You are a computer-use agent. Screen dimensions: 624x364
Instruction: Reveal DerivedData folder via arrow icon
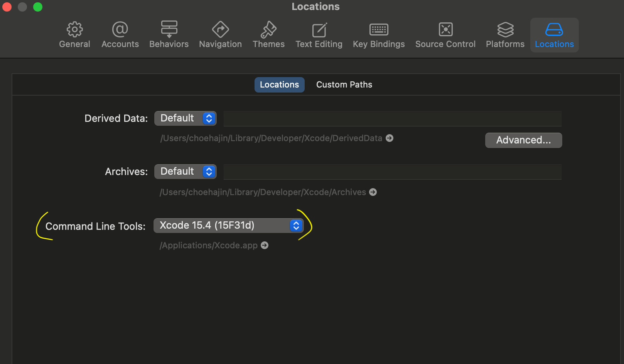pyautogui.click(x=390, y=138)
